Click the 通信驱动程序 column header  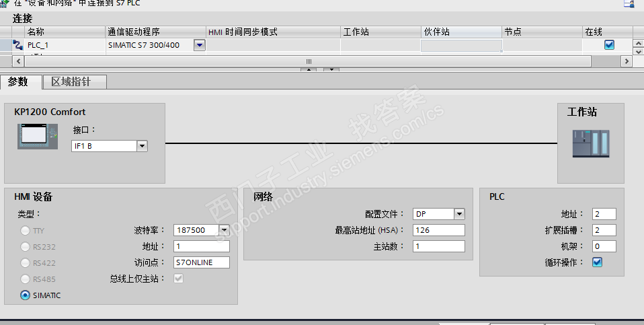coord(156,32)
